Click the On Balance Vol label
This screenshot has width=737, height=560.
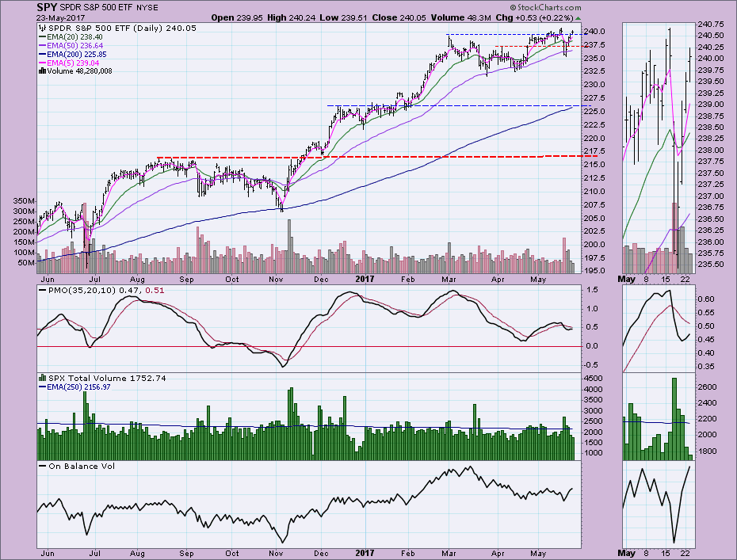82,466
